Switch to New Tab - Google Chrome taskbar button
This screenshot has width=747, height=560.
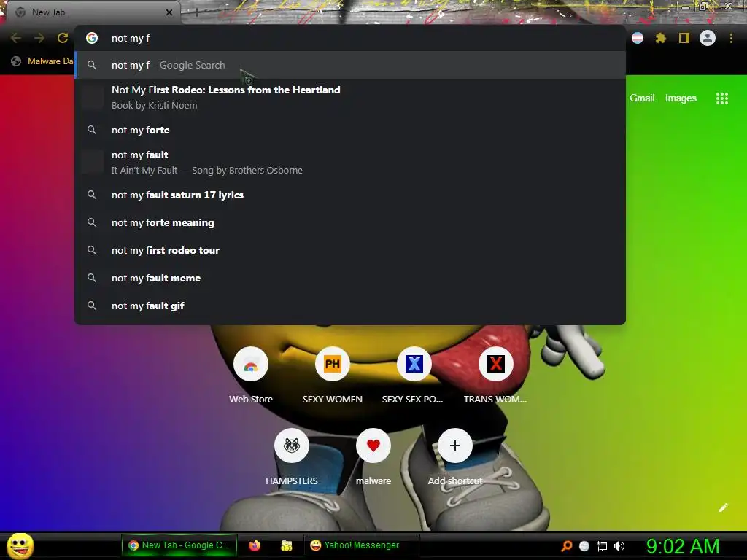point(179,545)
